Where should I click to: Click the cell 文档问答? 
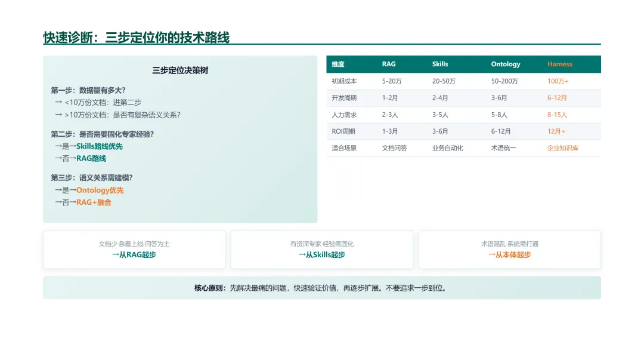394,148
